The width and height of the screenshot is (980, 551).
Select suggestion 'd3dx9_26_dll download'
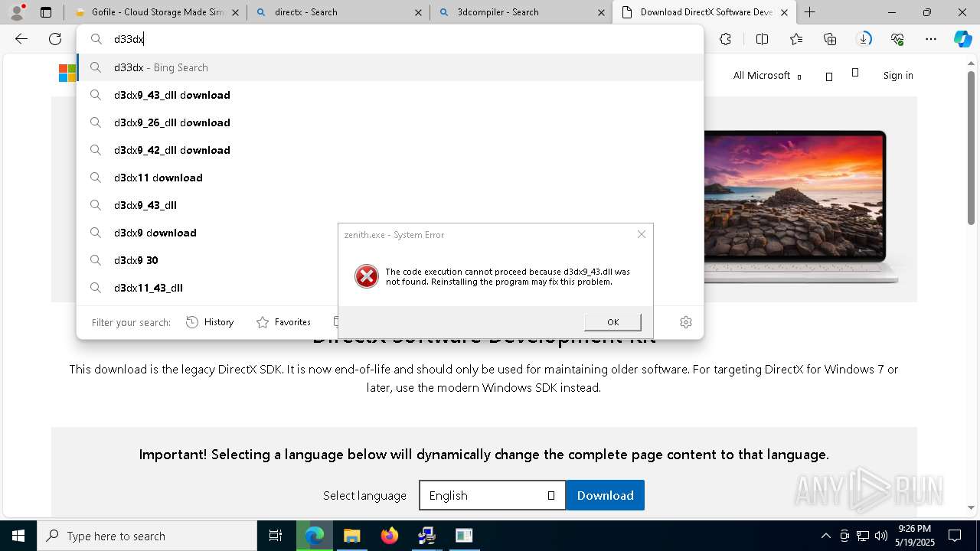point(390,122)
